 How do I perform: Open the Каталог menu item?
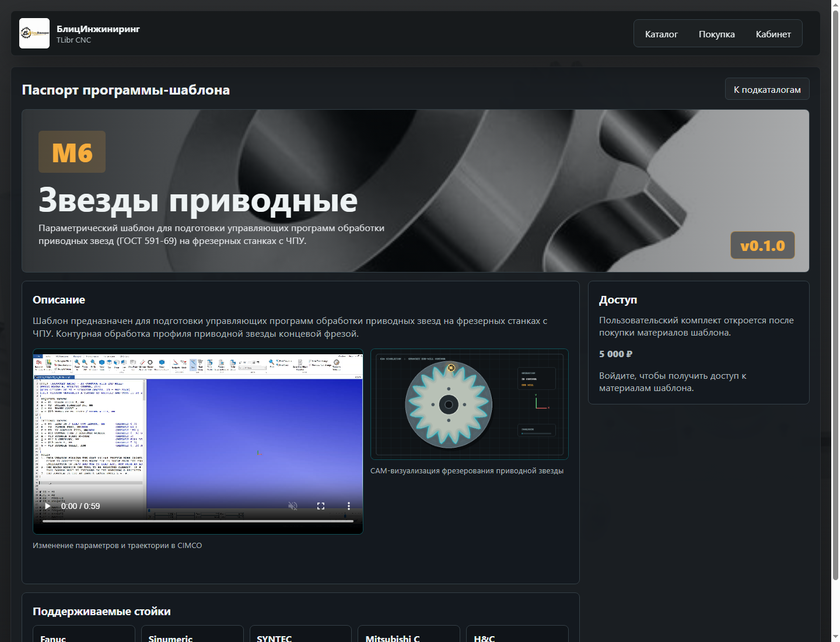[x=661, y=34]
